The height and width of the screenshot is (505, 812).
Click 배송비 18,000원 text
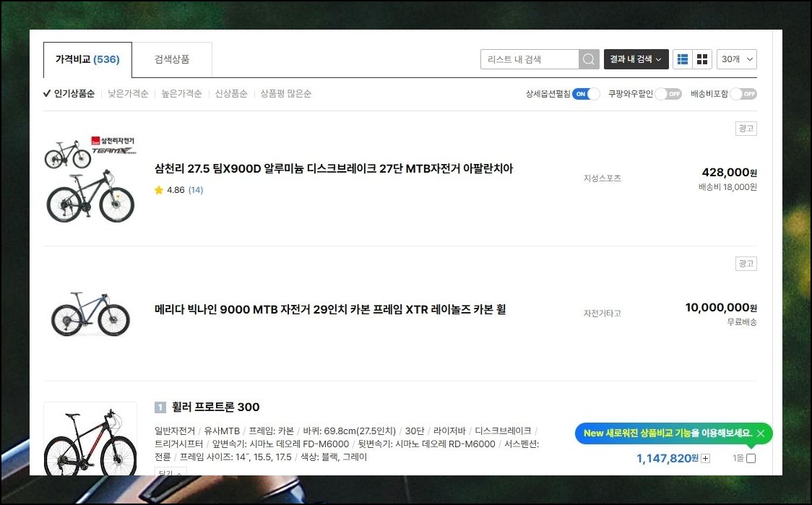tap(727, 187)
